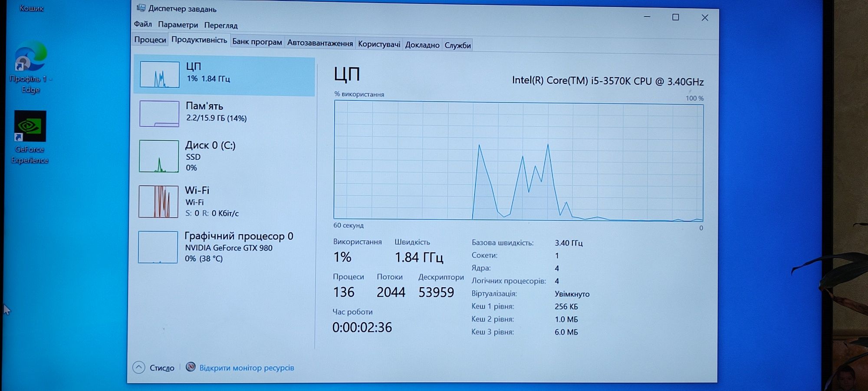Switch to the Процеси tab
The height and width of the screenshot is (391, 868).
click(150, 40)
